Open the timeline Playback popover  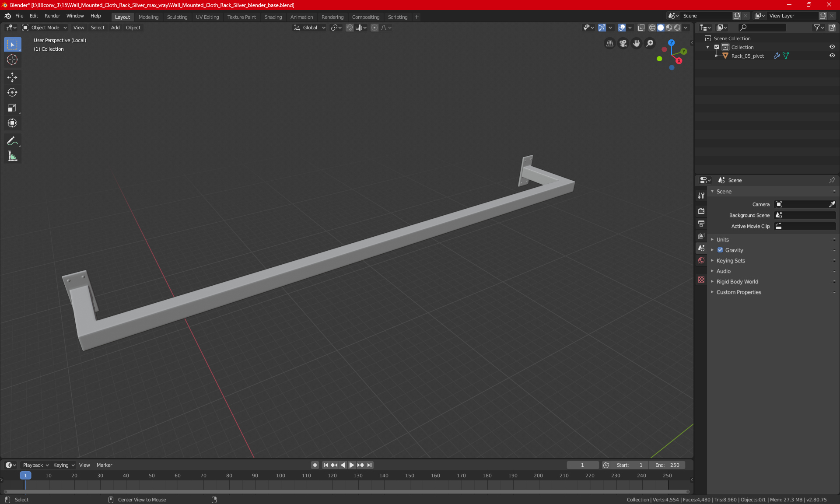pyautogui.click(x=35, y=465)
